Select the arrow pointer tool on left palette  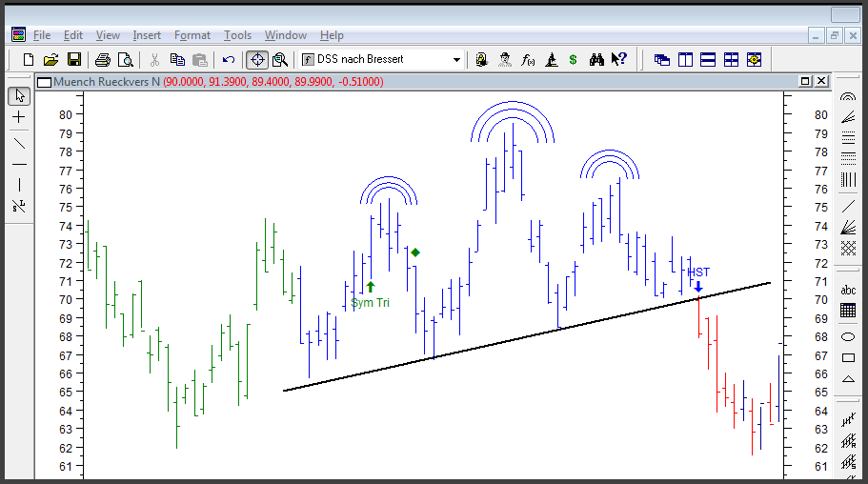[x=19, y=96]
